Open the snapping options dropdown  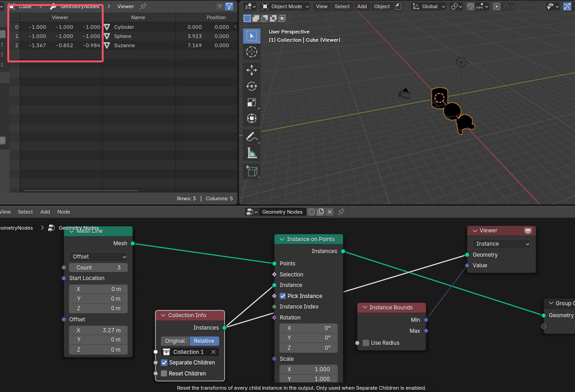[481, 6]
